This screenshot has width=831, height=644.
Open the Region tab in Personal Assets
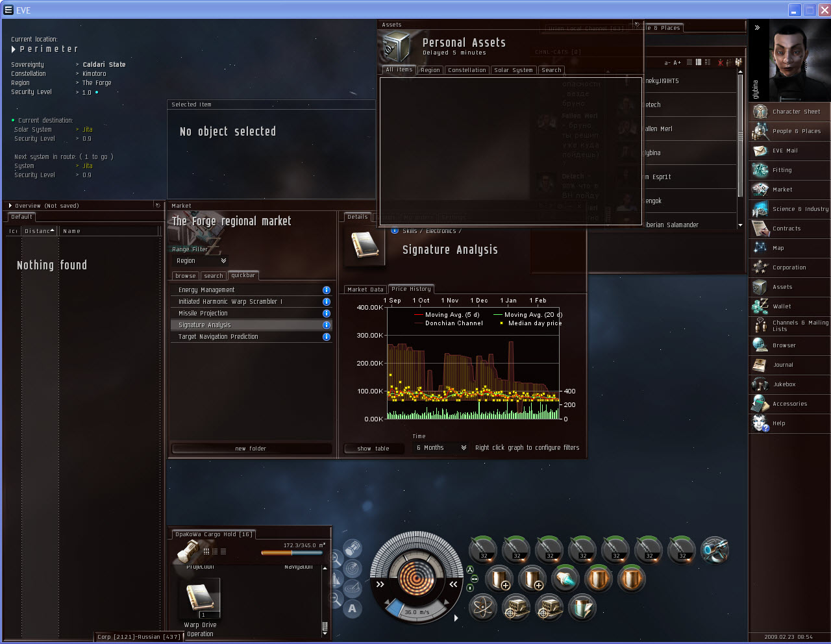430,70
